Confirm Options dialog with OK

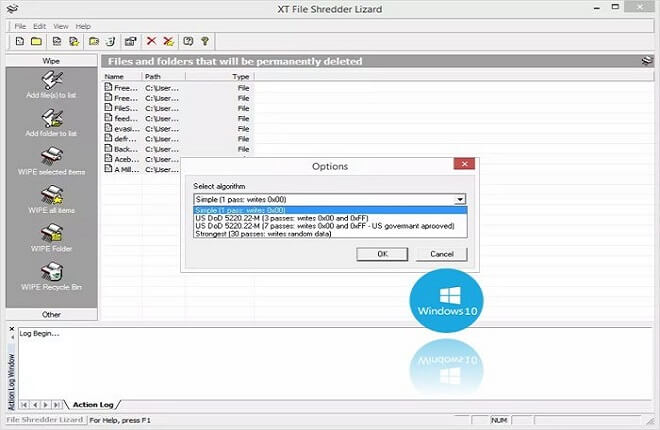pos(382,254)
